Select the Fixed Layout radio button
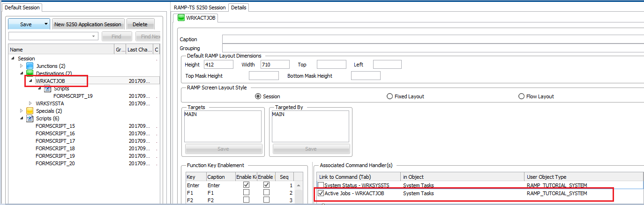 tap(390, 96)
